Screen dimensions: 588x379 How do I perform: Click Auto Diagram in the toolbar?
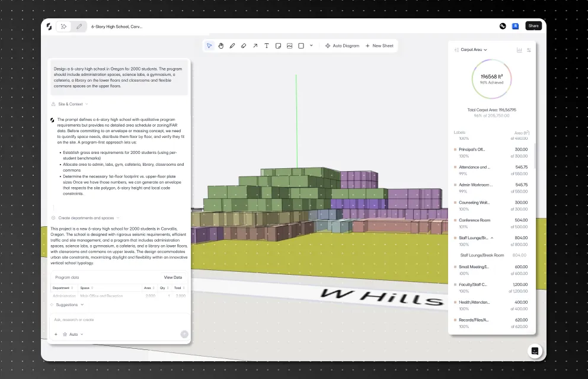[x=342, y=46]
